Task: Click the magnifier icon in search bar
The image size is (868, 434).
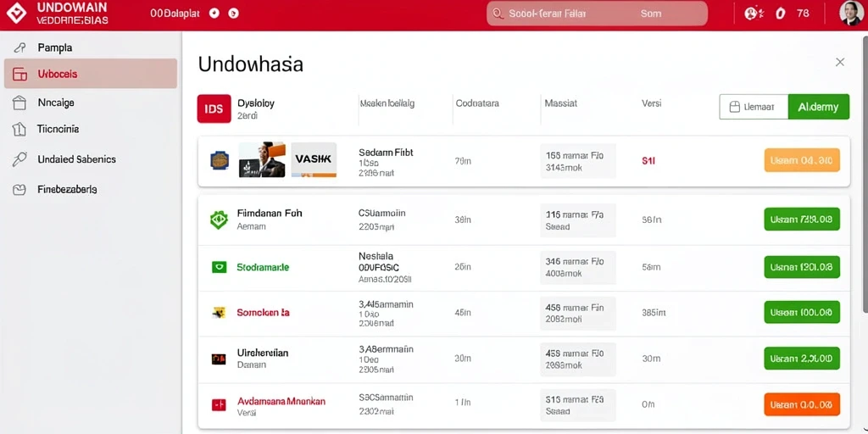Action: (498, 14)
